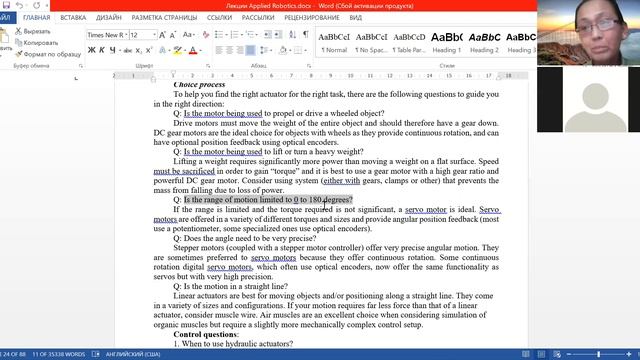Click the Save icon in quick access toolbar
Image resolution: width=640 pixels, height=360 pixels.
[x=6, y=5]
